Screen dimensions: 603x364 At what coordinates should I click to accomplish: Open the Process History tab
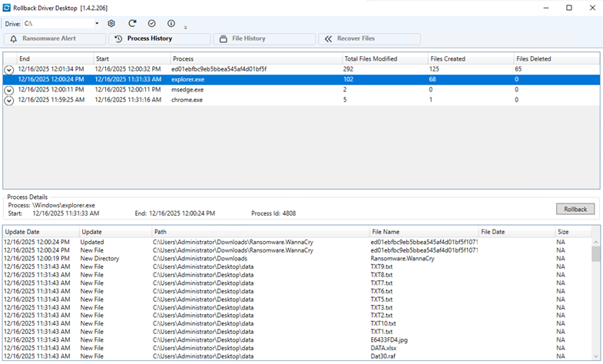pos(159,38)
